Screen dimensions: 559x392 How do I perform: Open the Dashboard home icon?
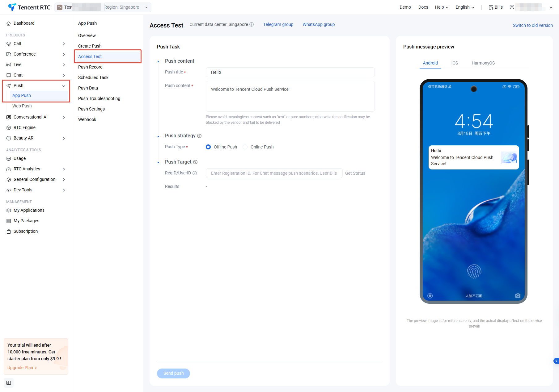point(9,23)
